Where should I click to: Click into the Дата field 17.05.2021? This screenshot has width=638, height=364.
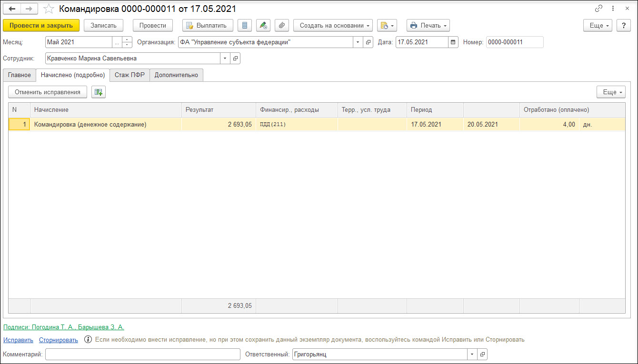422,42
